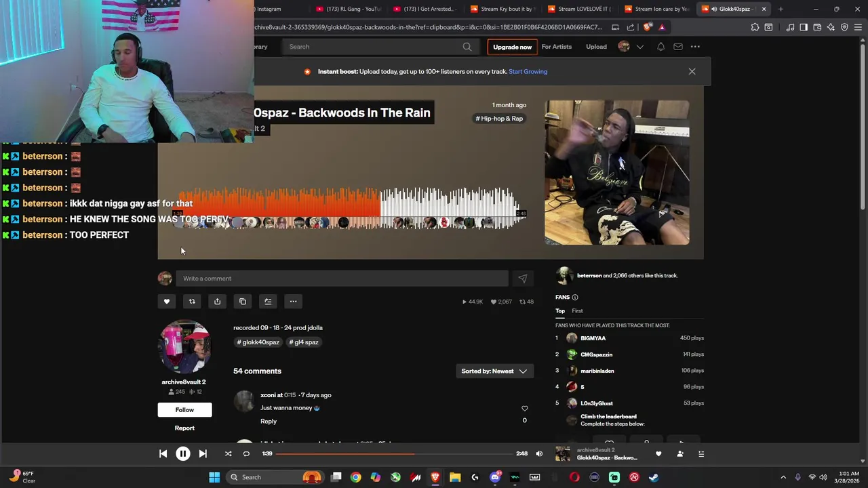
Task: Open Brave Leo AI icon in toolbar
Action: 831,27
